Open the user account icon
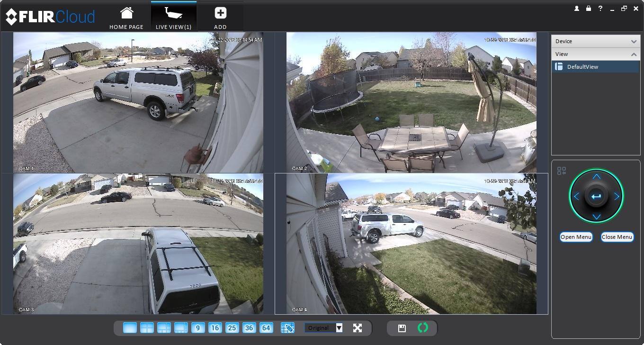Screen dimensions: 644x345 (577, 9)
